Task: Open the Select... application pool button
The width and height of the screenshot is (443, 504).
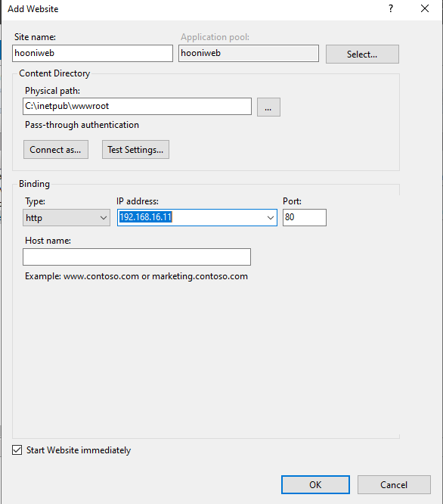Action: coord(362,54)
